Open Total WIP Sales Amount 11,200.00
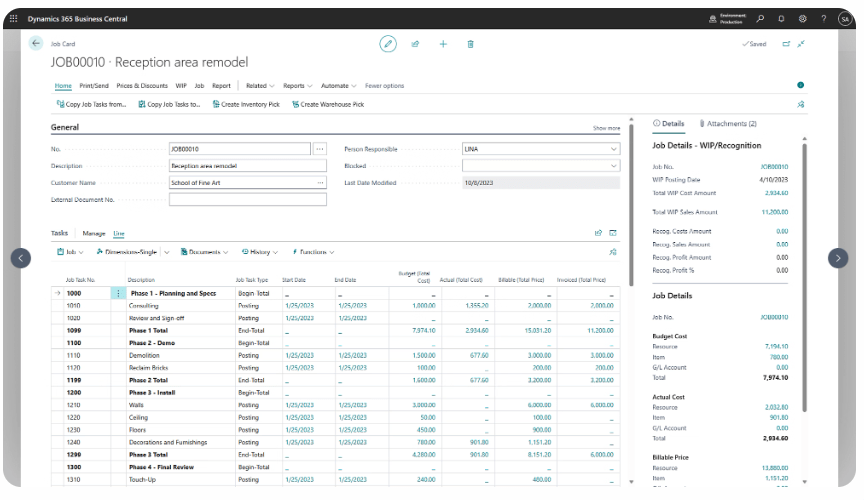Screen dimensions: 864x500 click(775, 212)
